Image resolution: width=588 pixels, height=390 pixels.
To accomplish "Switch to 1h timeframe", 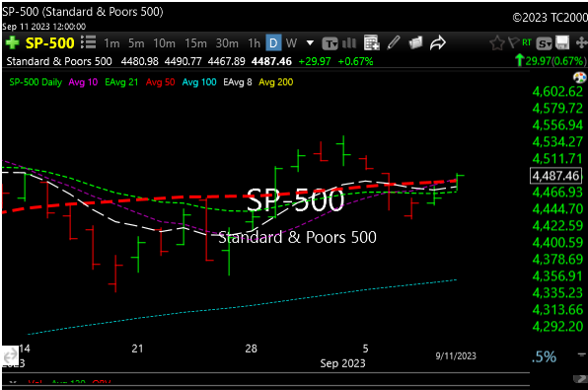I will tap(254, 43).
